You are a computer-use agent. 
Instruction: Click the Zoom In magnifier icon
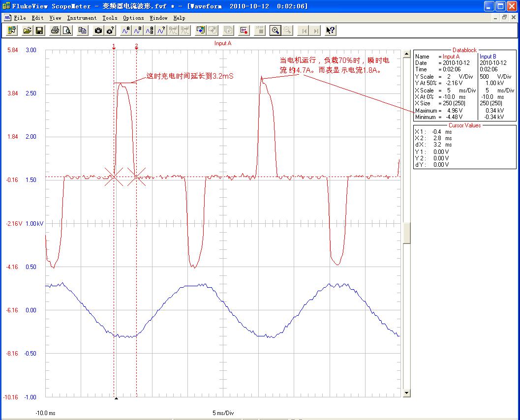[x=275, y=30]
